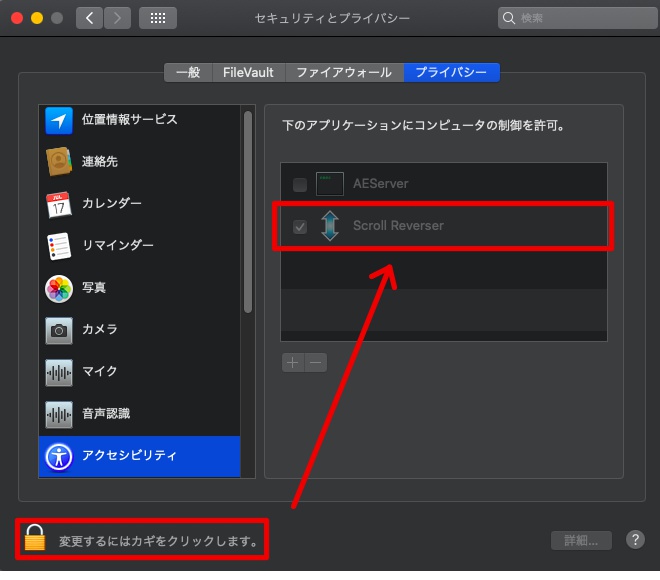Image resolution: width=660 pixels, height=580 pixels.
Task: Click the Location Services arrow icon
Action: click(x=59, y=120)
